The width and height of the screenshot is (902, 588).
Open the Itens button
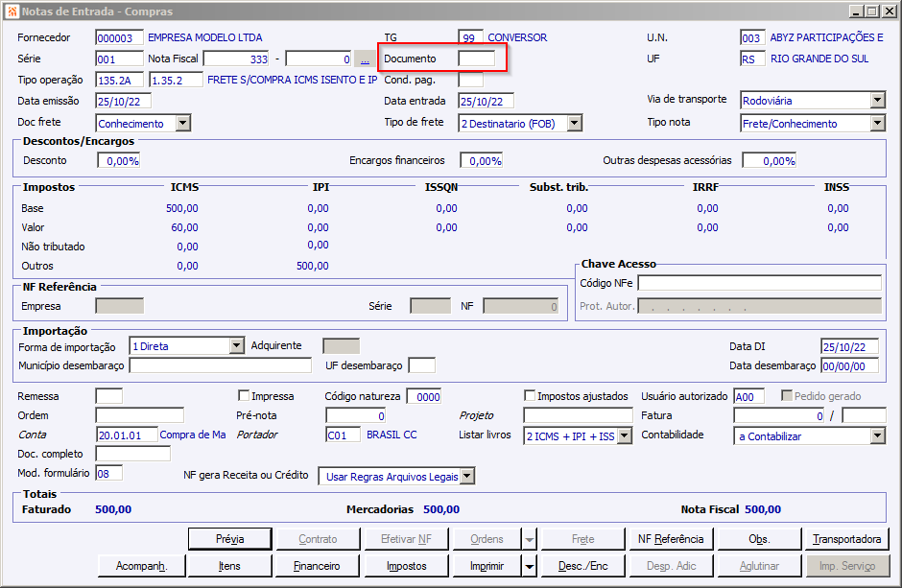click(x=229, y=566)
